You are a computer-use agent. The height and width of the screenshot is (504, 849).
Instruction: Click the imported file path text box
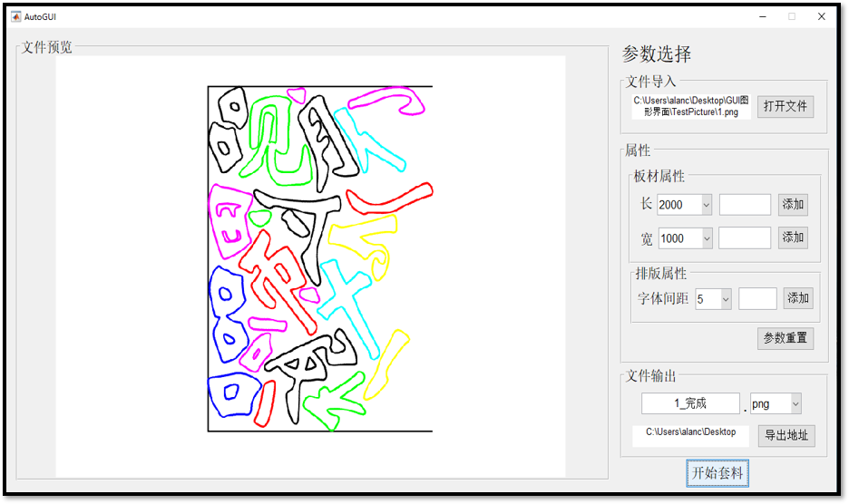tap(691, 107)
